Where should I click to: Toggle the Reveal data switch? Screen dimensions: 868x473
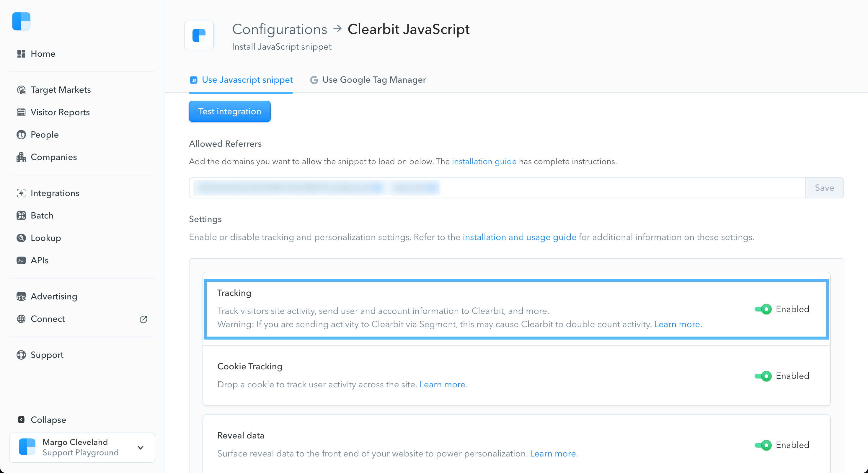coord(763,445)
